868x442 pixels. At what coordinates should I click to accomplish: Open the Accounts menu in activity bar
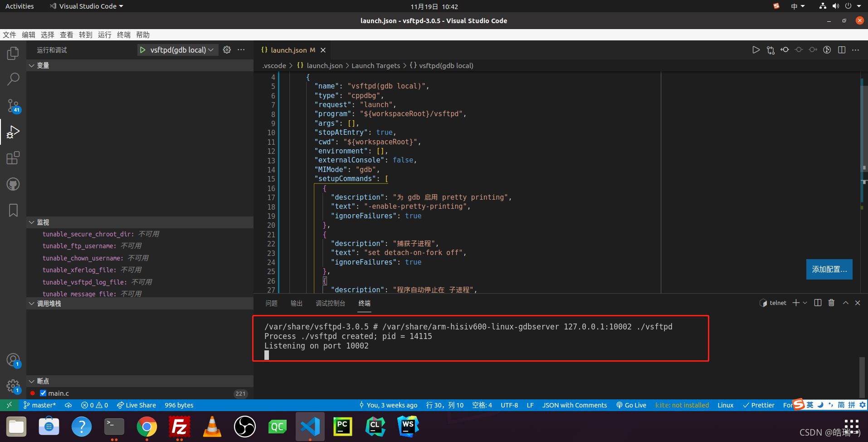[x=13, y=360]
